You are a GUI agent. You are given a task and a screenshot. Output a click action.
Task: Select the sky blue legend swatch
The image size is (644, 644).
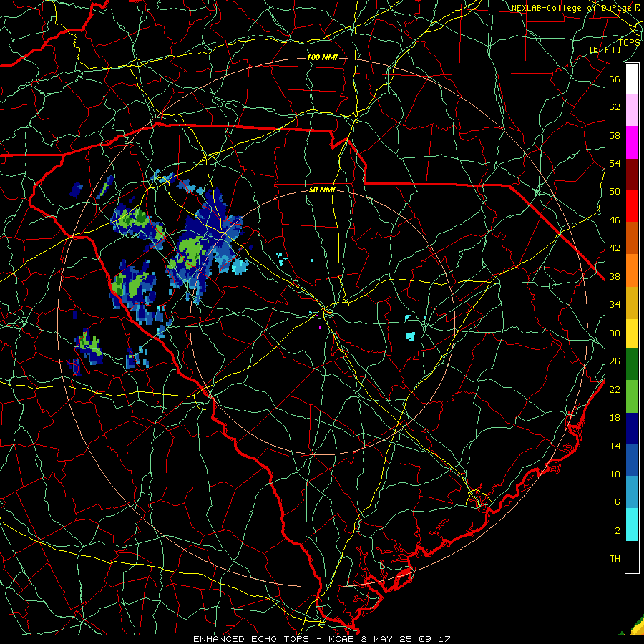(632, 492)
